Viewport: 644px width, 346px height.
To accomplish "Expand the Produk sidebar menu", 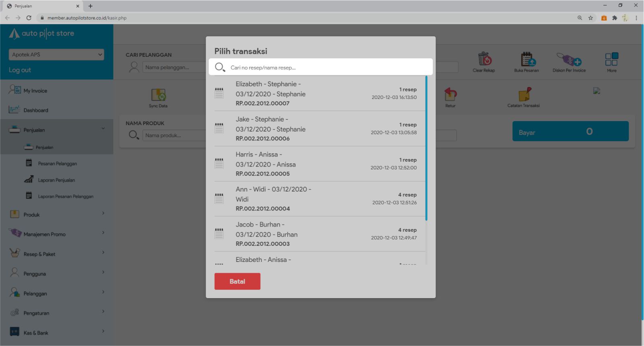I will 56,214.
